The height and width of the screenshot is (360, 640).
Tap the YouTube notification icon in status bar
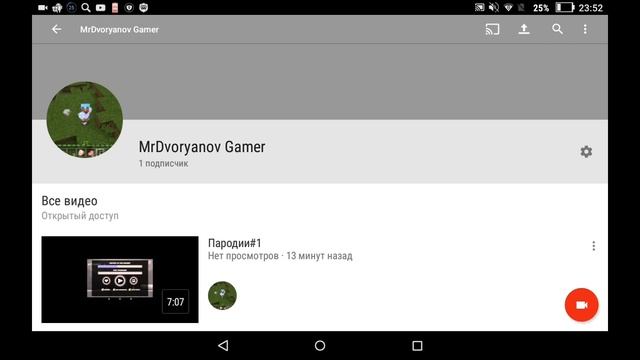click(100, 7)
